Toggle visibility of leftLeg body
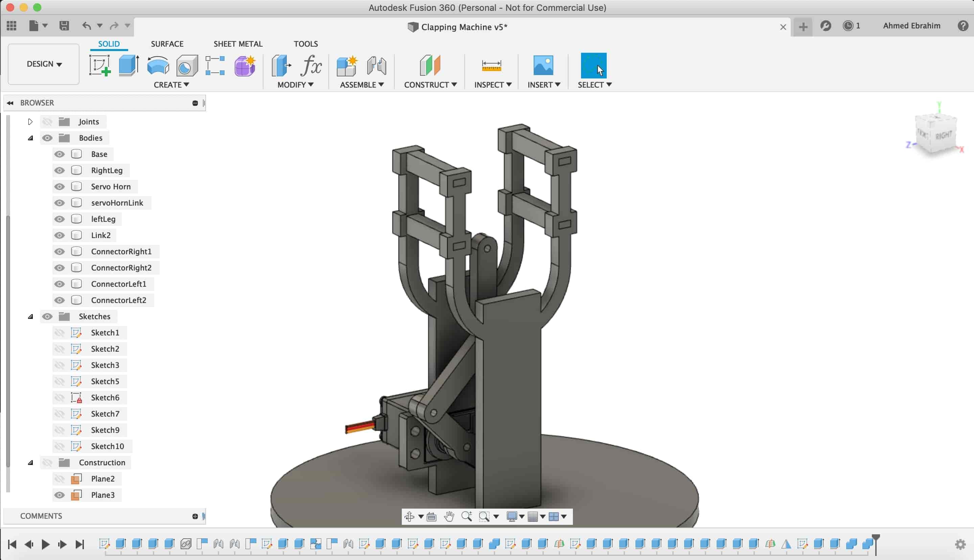This screenshot has width=974, height=560. (59, 219)
